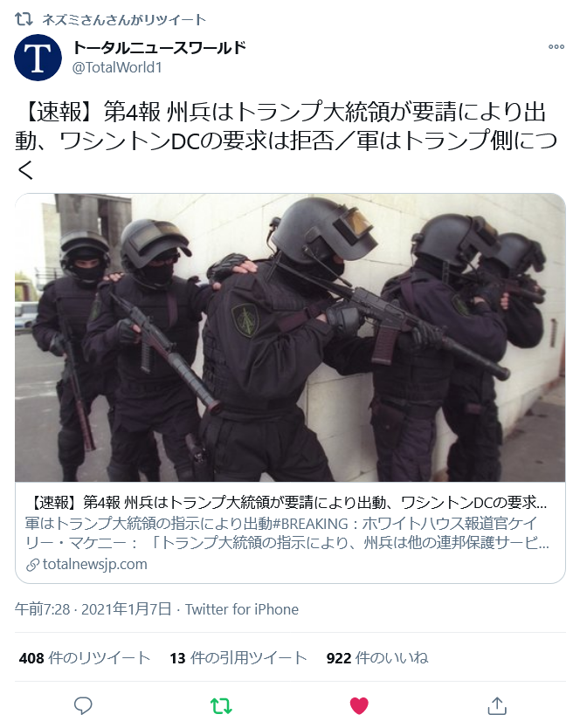Unlike the tweet via red heart
580x728 pixels.
[x=359, y=705]
